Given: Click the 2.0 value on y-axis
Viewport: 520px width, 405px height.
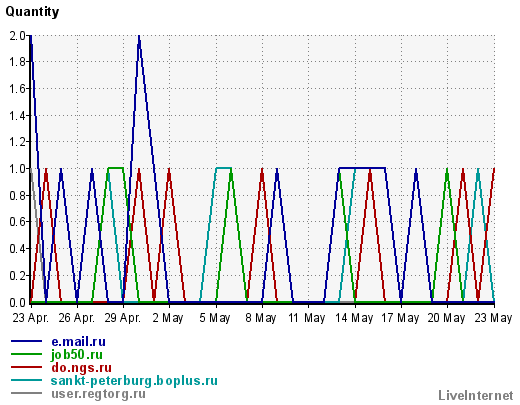Looking at the screenshot, I should [18, 36].
